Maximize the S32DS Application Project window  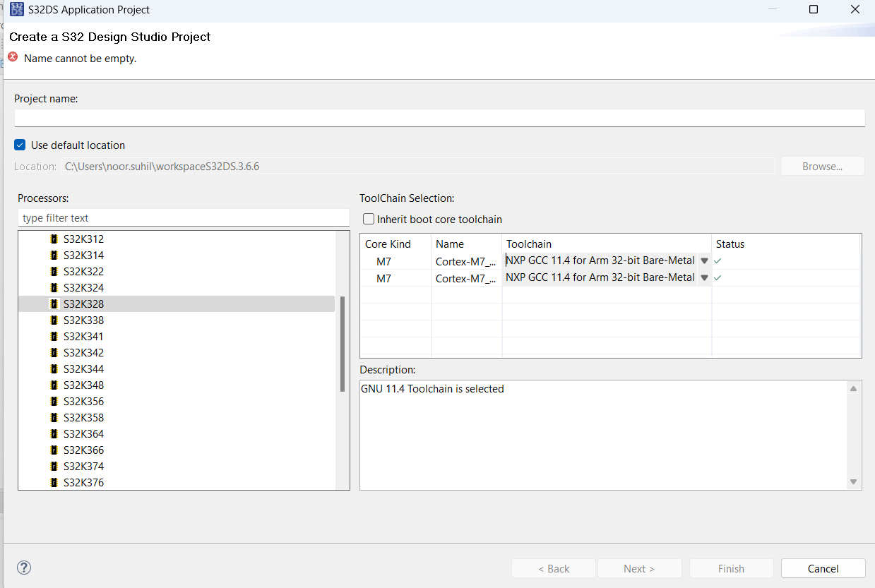[x=814, y=10]
